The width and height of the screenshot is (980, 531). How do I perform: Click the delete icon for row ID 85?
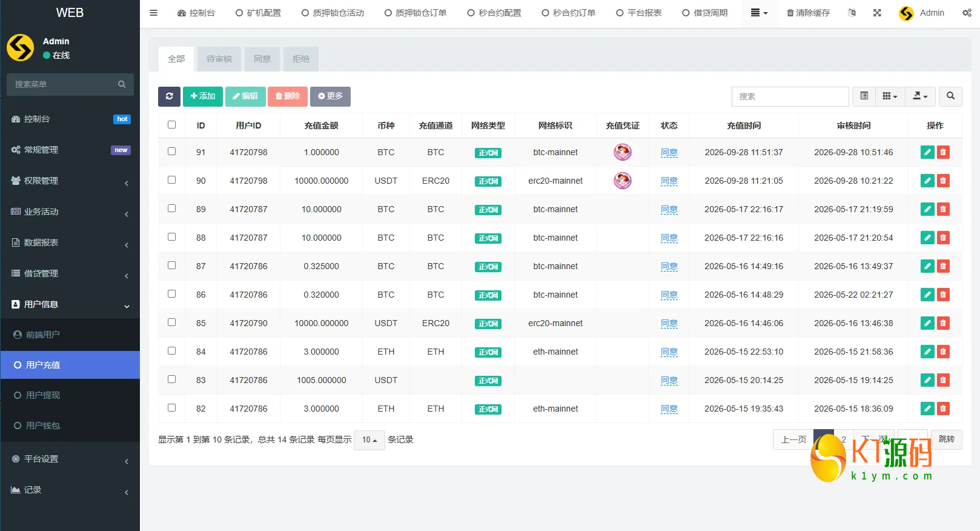point(943,323)
